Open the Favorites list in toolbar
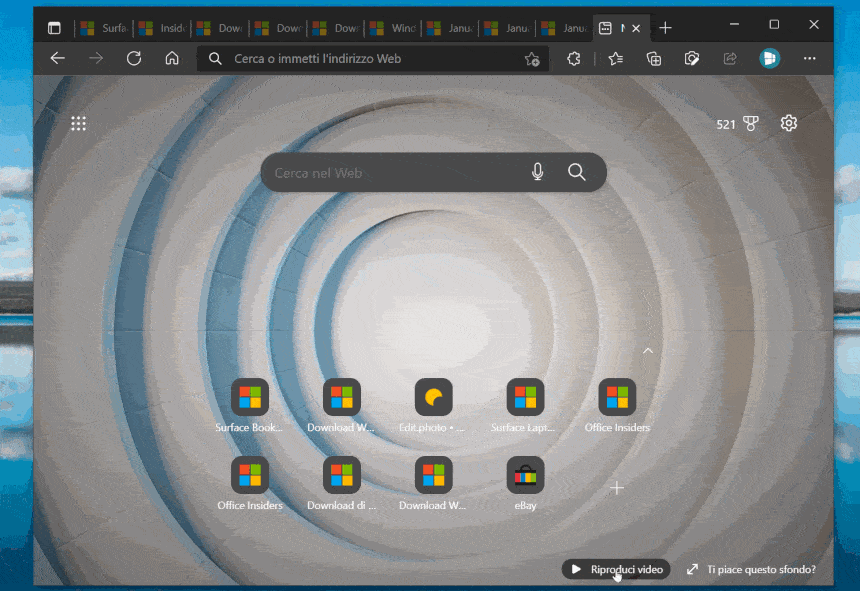The height and width of the screenshot is (591, 860). click(x=615, y=59)
